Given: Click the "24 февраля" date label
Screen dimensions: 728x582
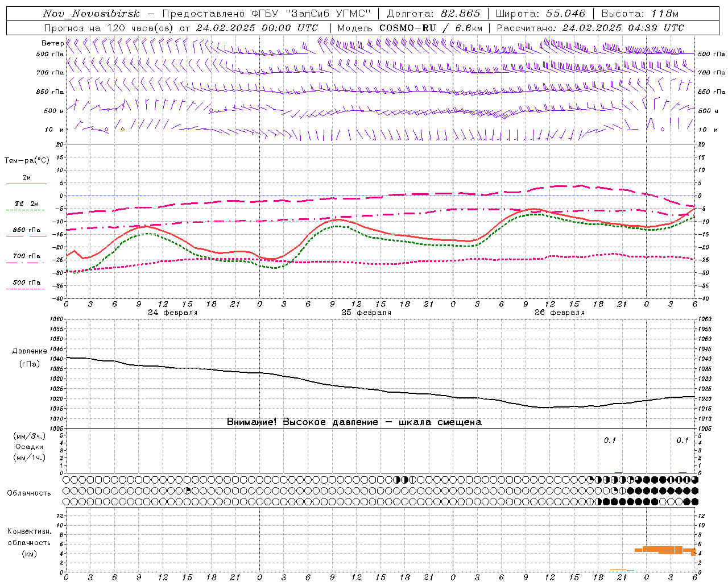Looking at the screenshot, I should coord(173,313).
